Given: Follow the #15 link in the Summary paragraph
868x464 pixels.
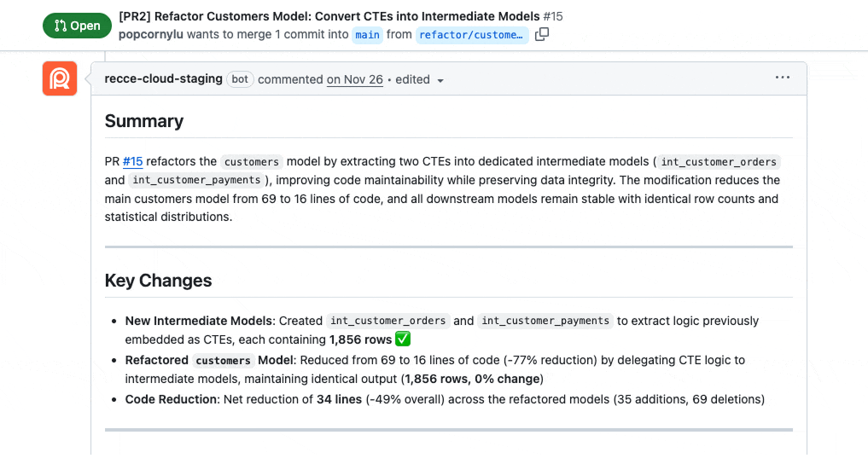Looking at the screenshot, I should tap(132, 161).
